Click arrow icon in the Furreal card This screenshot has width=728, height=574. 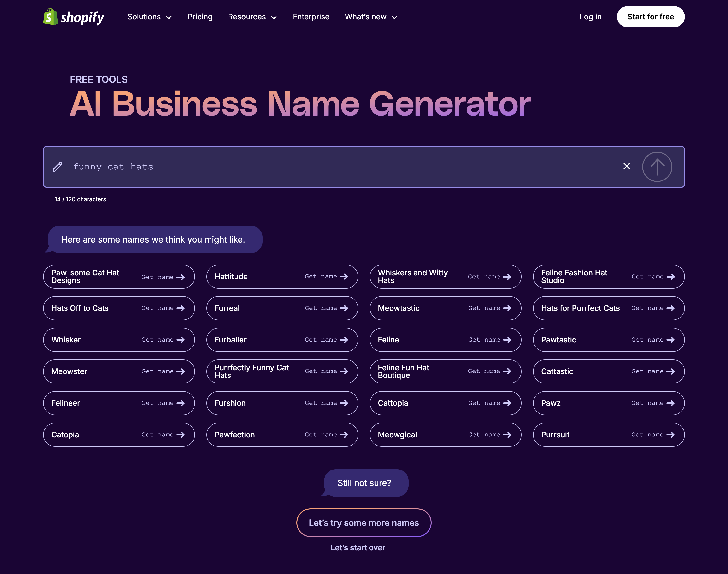[x=344, y=308]
